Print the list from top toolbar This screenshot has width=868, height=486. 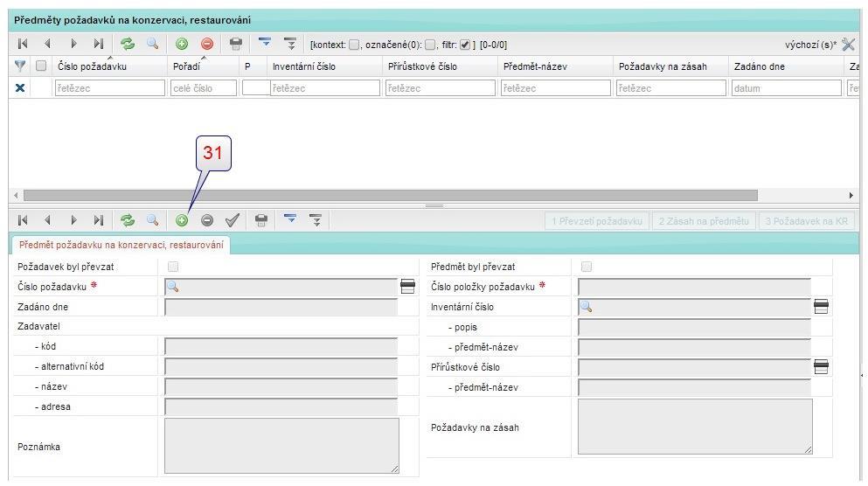tap(236, 44)
